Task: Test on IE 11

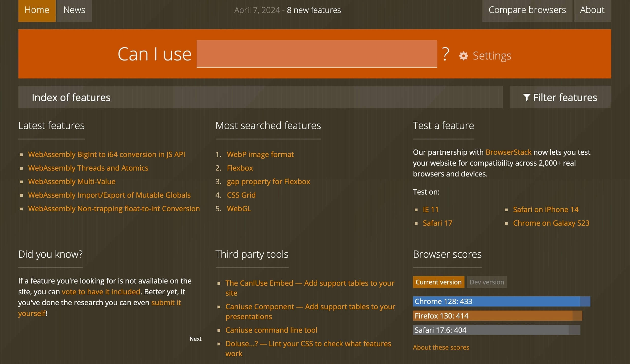Action: pos(430,210)
